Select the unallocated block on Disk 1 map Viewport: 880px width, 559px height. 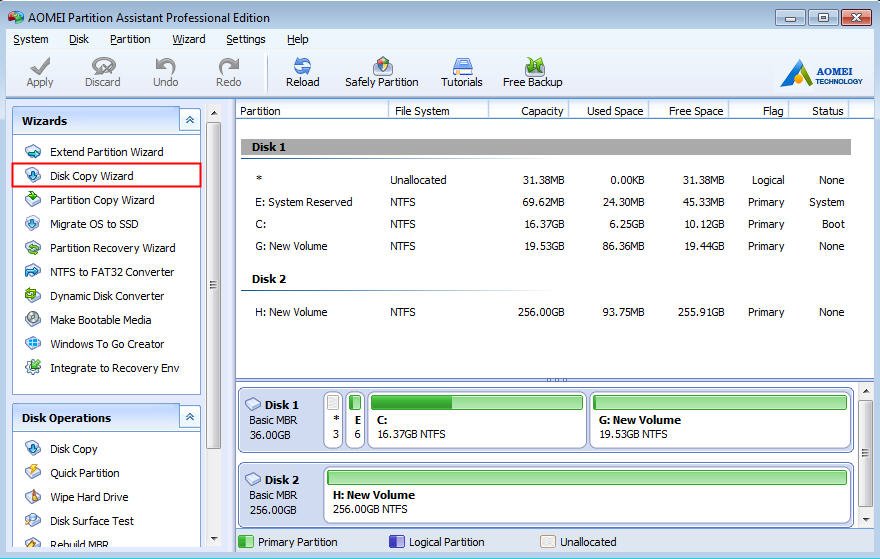click(x=333, y=420)
